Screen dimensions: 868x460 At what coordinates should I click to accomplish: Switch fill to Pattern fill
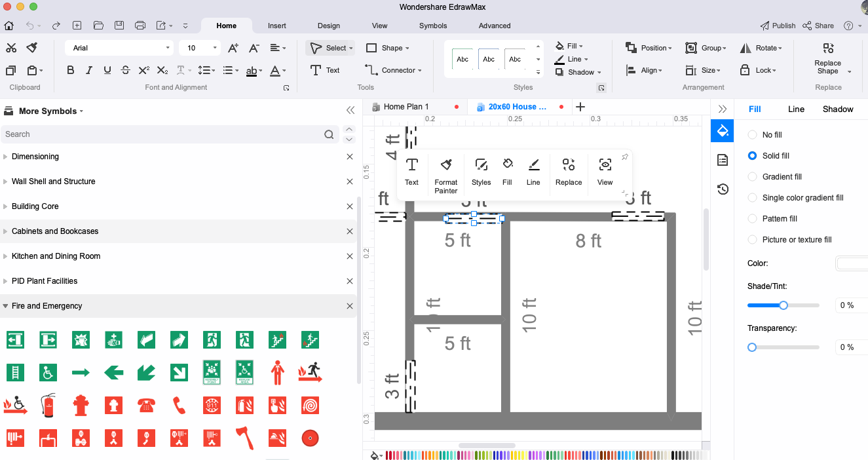point(752,218)
